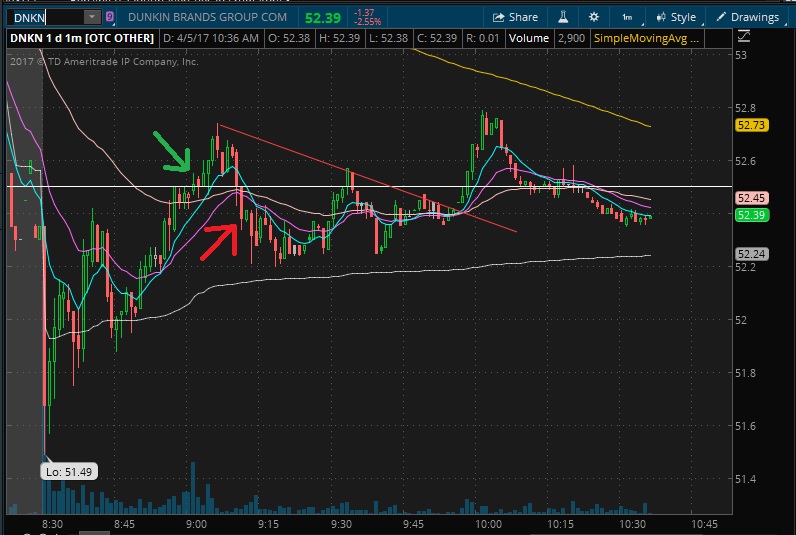Screen dimensions: 796x535
Task: Open chart settings gear icon
Action: click(x=594, y=17)
